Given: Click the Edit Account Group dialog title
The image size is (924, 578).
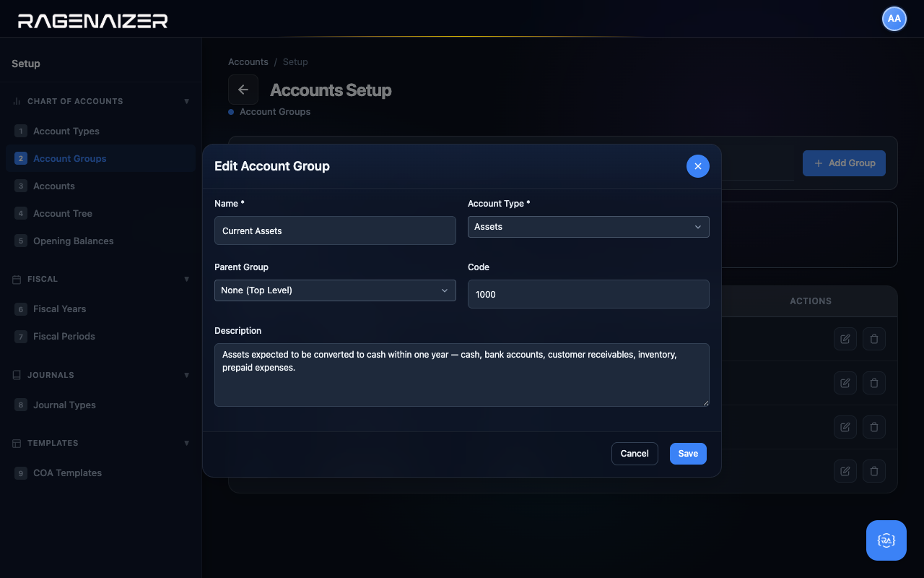Looking at the screenshot, I should tap(272, 166).
